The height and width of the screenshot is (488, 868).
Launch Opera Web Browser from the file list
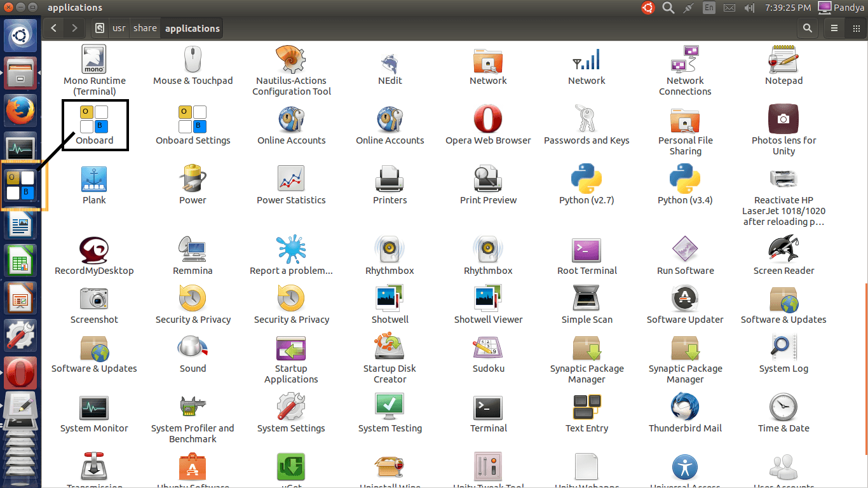coord(488,119)
